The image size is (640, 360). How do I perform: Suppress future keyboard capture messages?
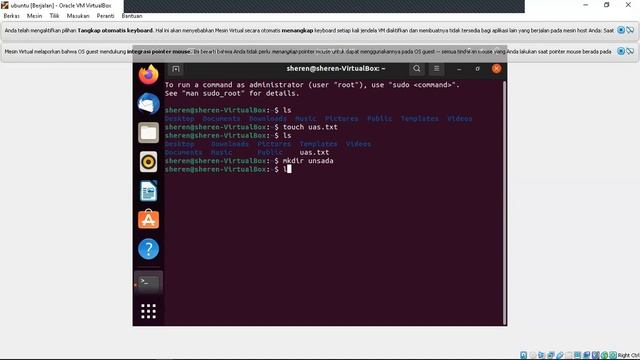[x=631, y=30]
